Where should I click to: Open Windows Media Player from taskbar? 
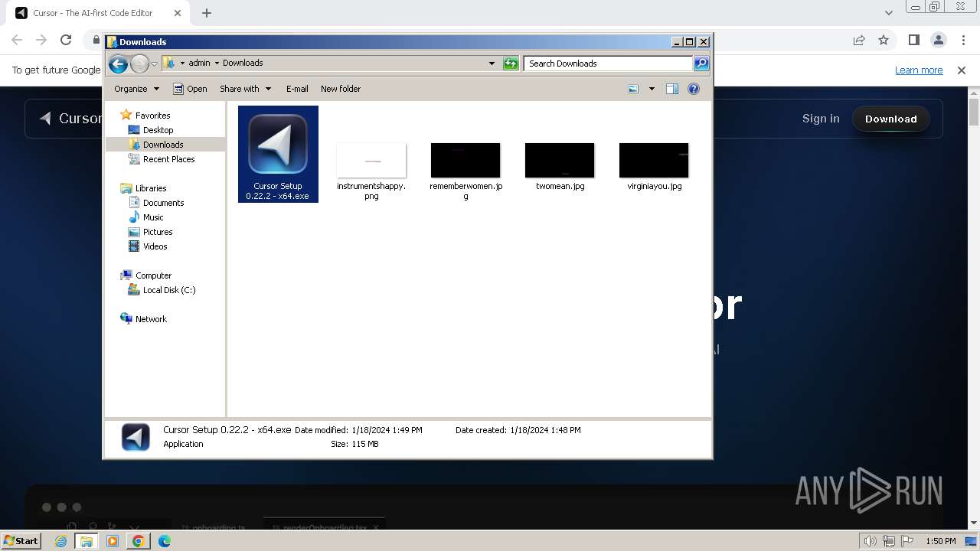tap(113, 541)
